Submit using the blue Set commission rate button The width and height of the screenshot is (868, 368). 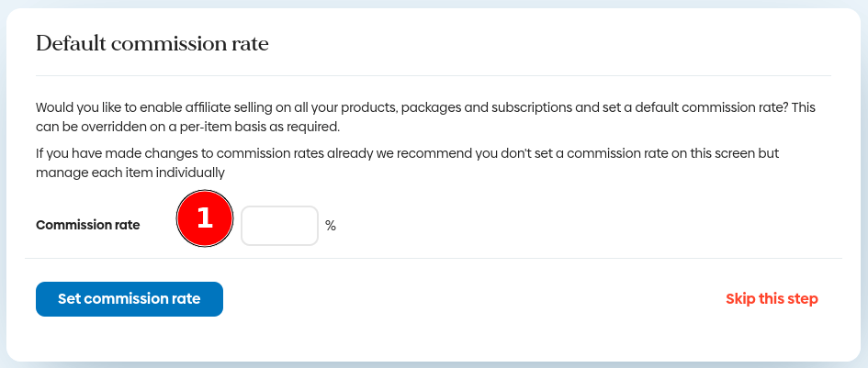point(130,299)
